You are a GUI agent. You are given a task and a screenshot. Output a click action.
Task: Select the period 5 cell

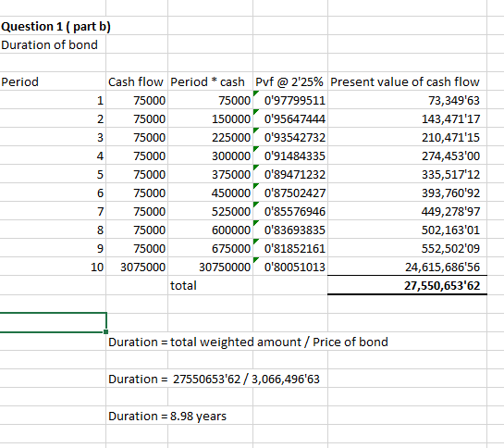tap(53, 174)
